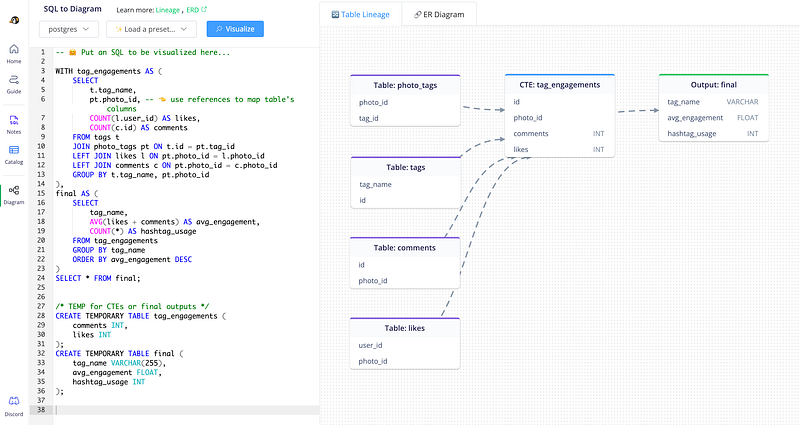Click the ORDER BY avg_engagement DESC line
Image resolution: width=800 pixels, height=425 pixels.
132,259
